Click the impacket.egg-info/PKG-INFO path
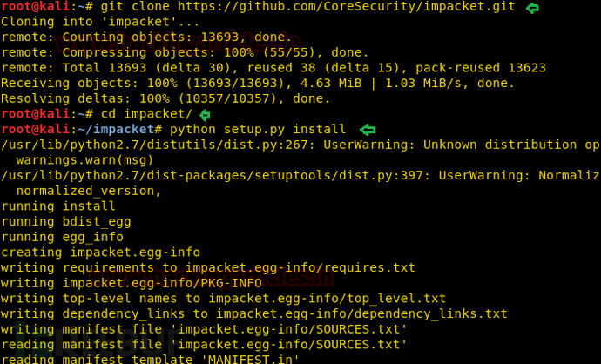This screenshot has width=601, height=364. point(162,283)
